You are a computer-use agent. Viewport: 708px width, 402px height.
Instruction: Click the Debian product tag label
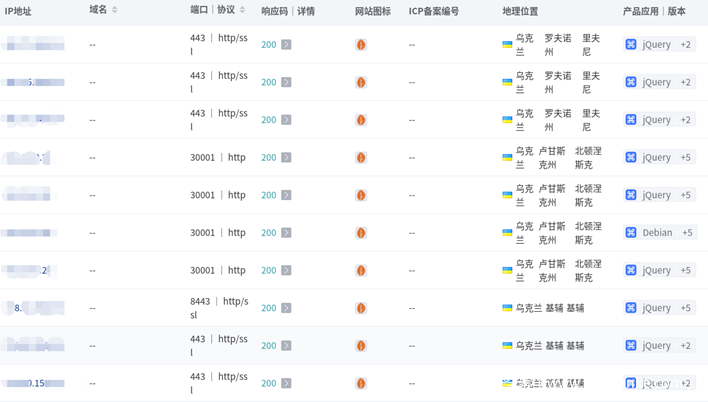(x=657, y=233)
